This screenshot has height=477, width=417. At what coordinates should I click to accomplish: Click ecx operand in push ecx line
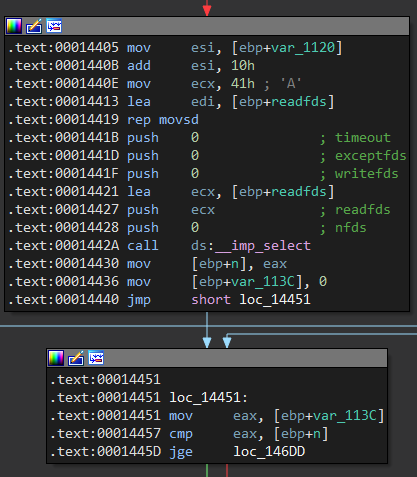[x=203, y=210]
